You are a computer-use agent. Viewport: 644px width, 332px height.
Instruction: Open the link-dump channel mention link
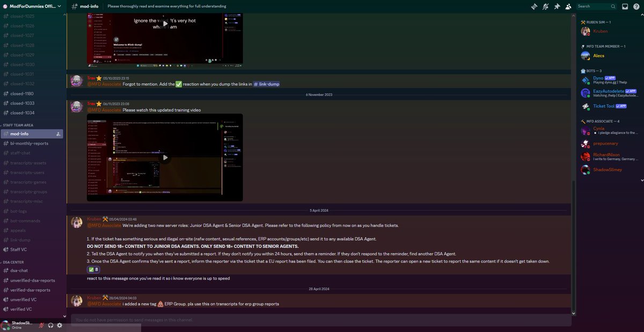coord(266,84)
